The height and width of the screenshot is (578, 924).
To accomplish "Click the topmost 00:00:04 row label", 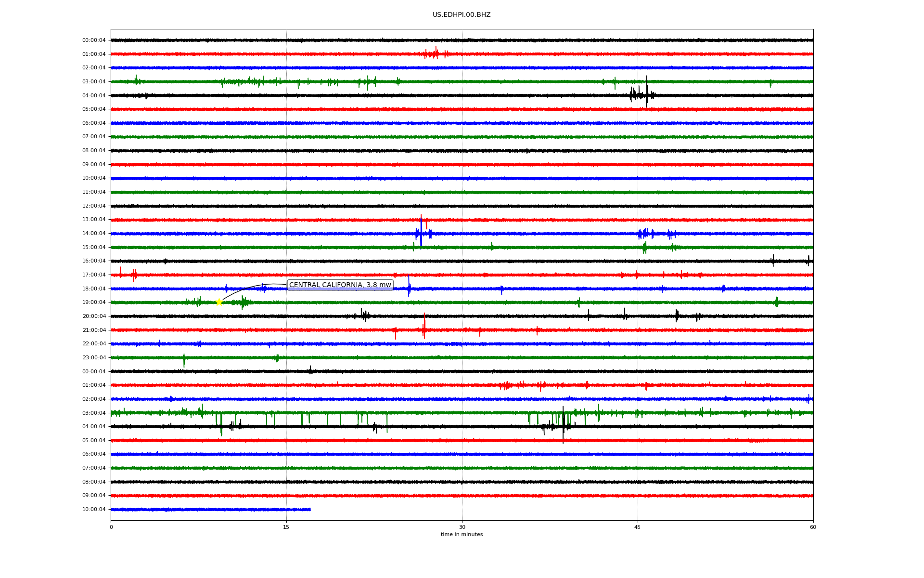I will pos(94,40).
